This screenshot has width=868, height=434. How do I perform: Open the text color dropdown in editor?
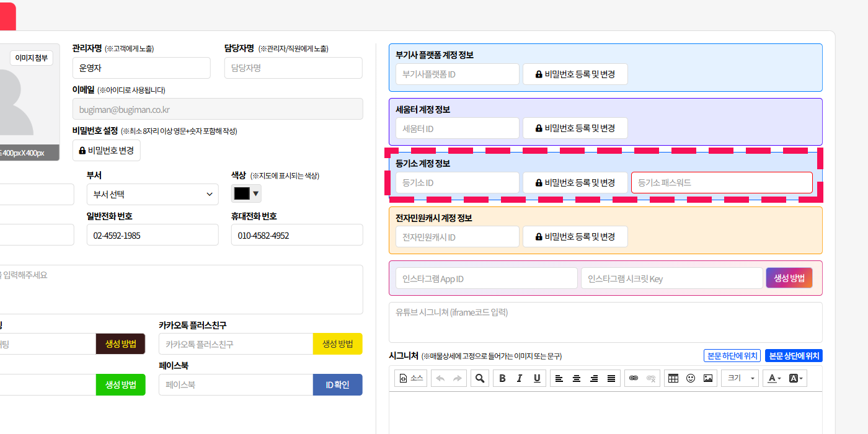774,378
